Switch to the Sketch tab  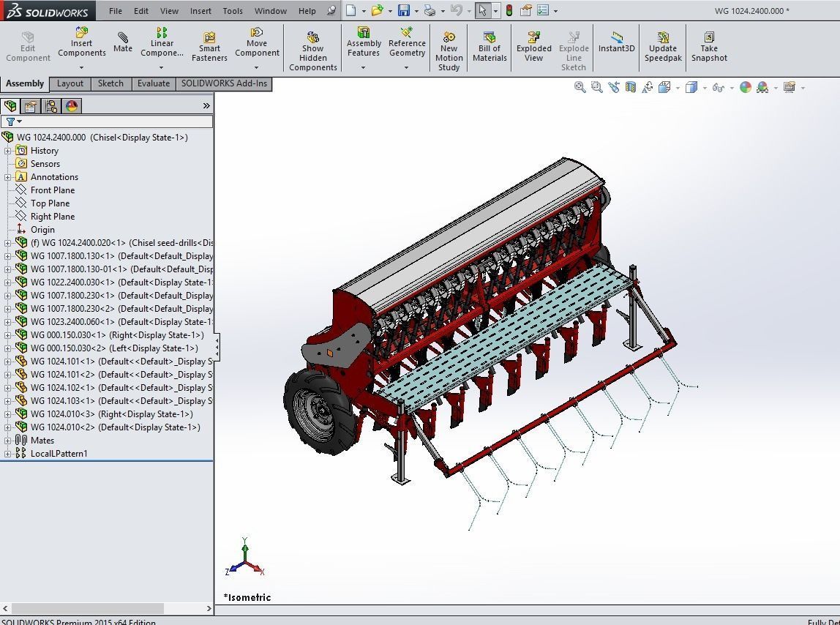click(111, 83)
